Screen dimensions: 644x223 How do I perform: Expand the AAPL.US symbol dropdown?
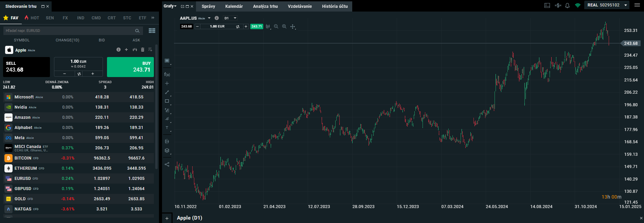[209, 18]
